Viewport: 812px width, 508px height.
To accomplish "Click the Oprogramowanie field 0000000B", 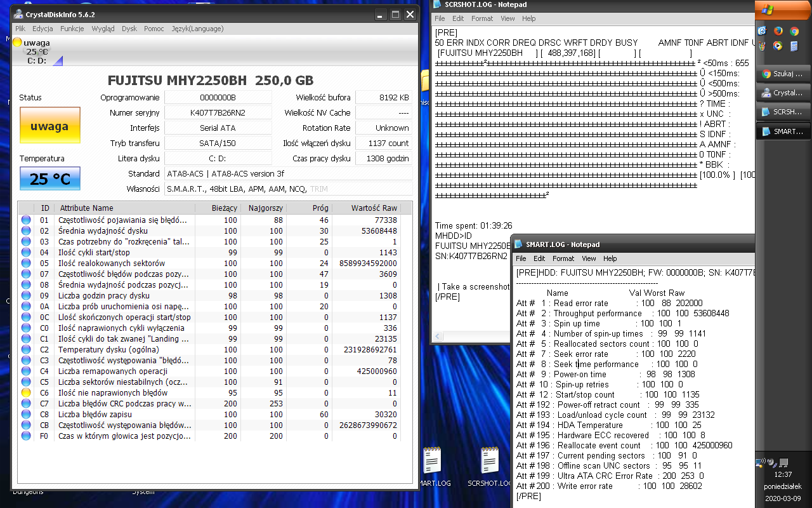I will tap(218, 97).
